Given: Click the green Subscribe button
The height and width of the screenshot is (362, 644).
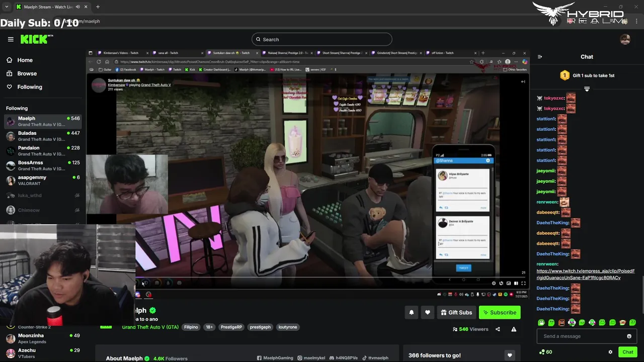Looking at the screenshot, I should (500, 312).
